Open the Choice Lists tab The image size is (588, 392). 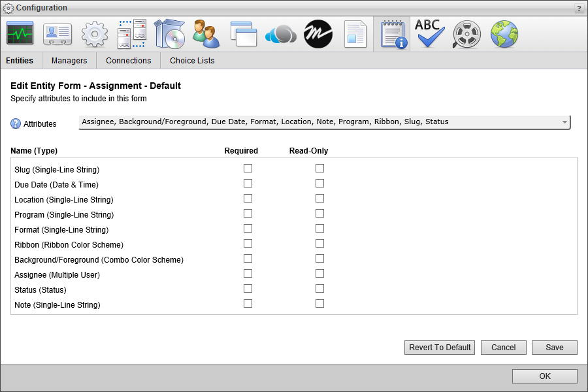click(x=191, y=60)
